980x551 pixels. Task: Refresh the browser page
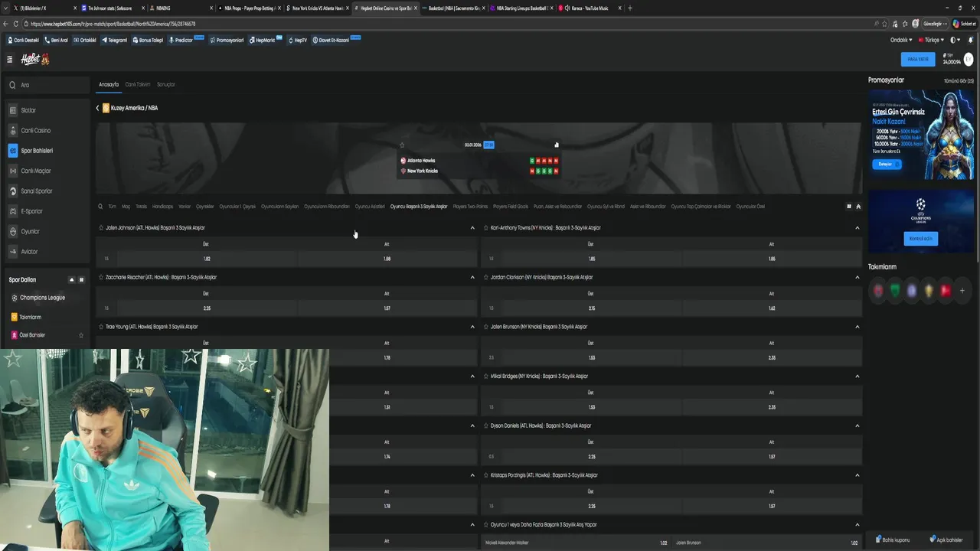tap(15, 24)
